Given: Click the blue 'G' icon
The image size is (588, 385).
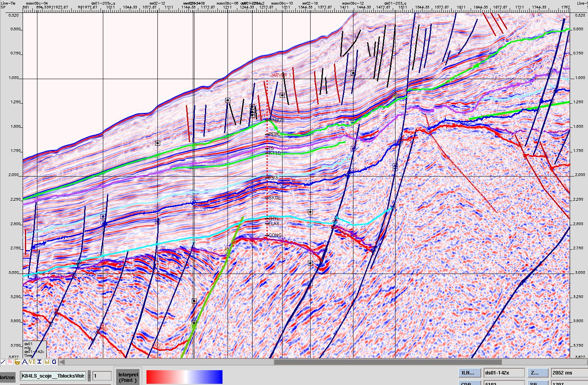Looking at the screenshot, I should 54,362.
